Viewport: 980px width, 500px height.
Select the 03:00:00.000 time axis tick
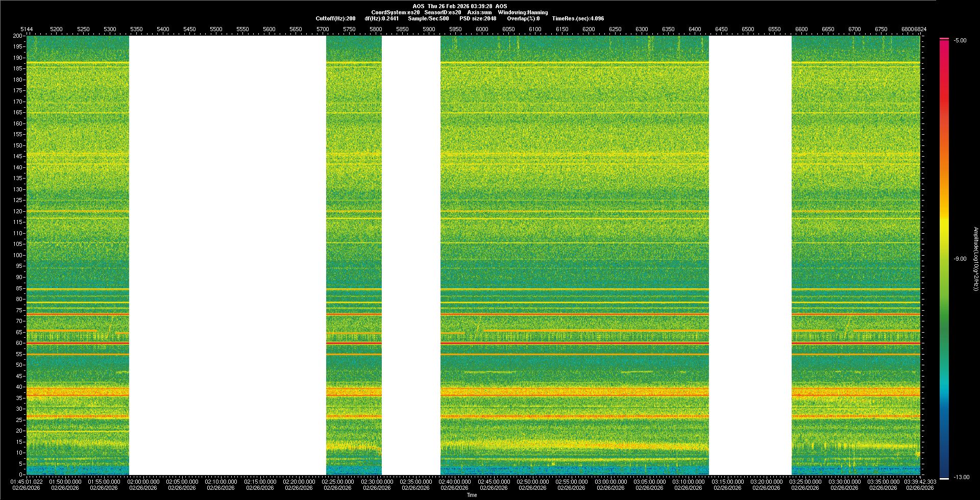[x=610, y=482]
